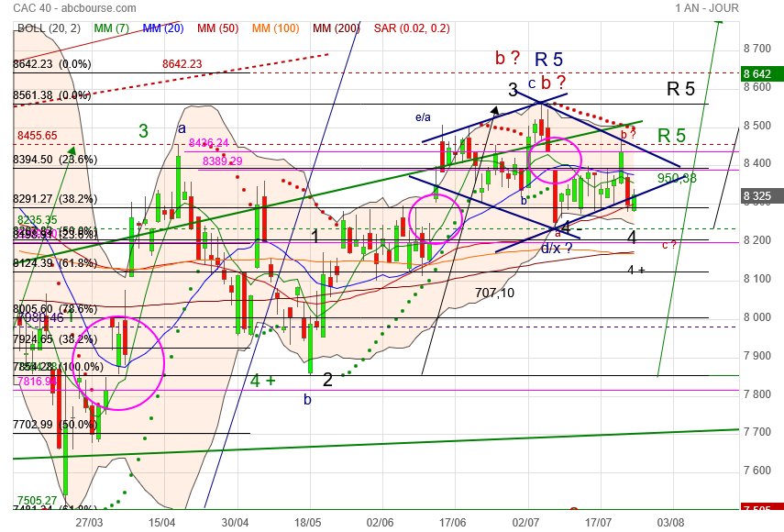The width and height of the screenshot is (784, 532).
Task: Click the 30/04 date axis label
Action: coord(235,523)
